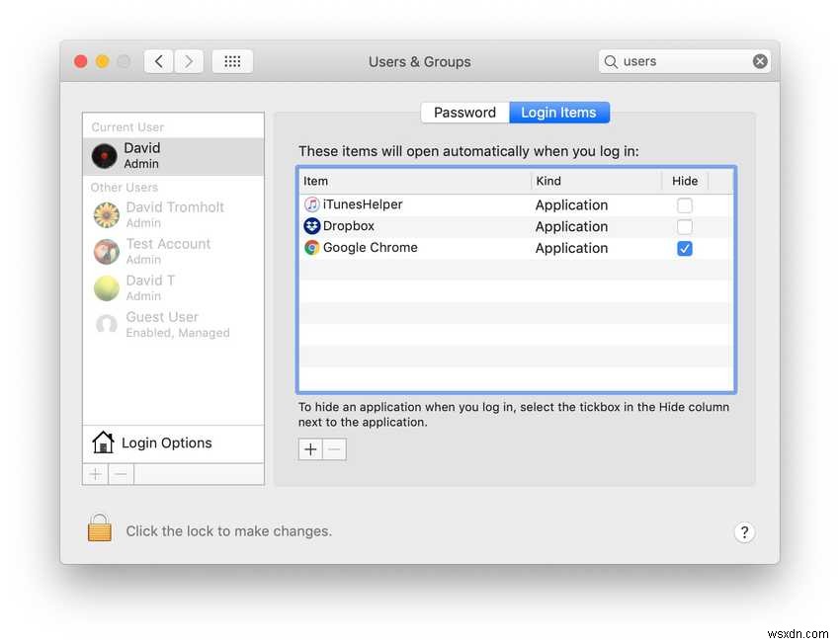Click the lock to make changes
The height and width of the screenshot is (644, 840).
tap(100, 527)
